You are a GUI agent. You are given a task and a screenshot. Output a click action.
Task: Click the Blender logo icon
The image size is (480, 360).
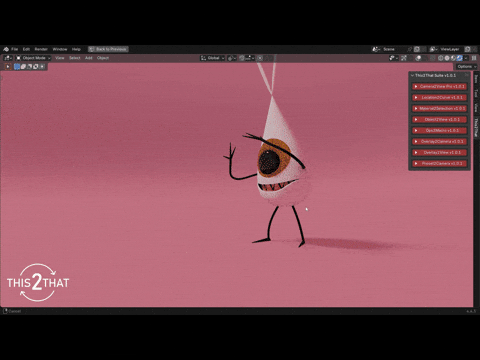(6, 49)
